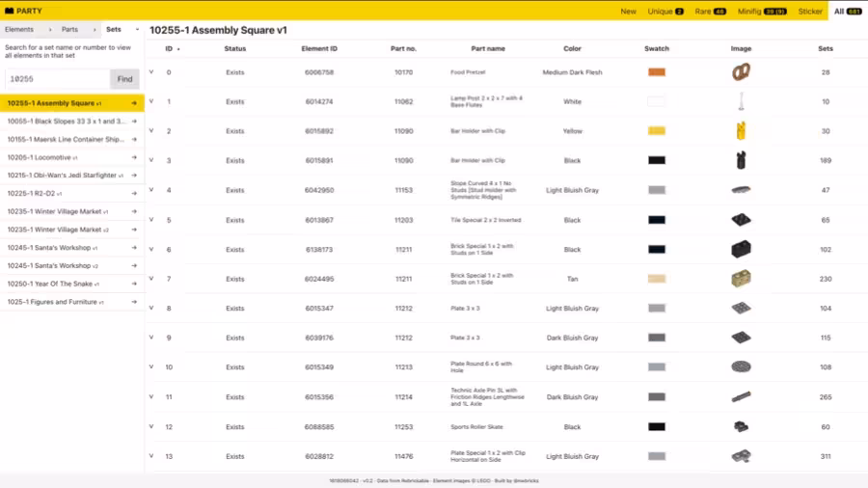Screen dimensions: 868x488
Task: Expand row 12 Sports Roller Skate
Action: 151,426
